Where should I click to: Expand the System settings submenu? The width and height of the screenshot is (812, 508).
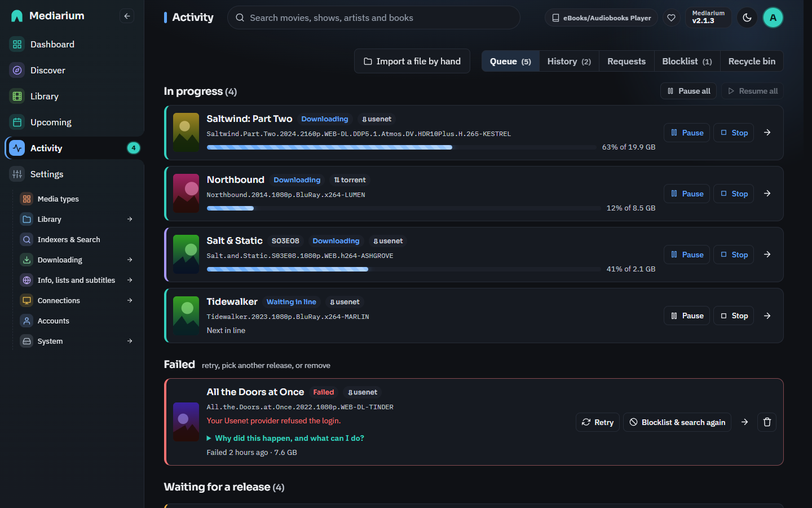130,341
